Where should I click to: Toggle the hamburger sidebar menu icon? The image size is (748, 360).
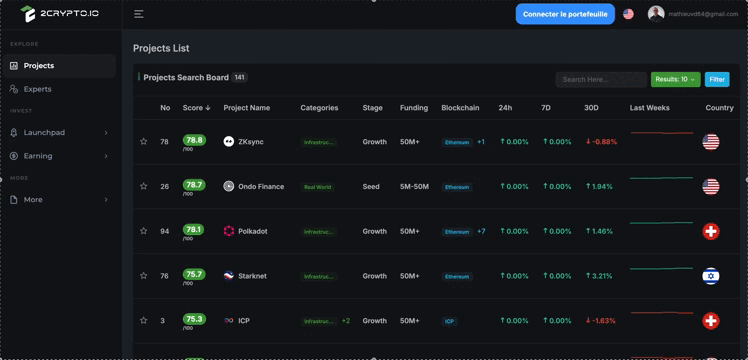(x=139, y=14)
